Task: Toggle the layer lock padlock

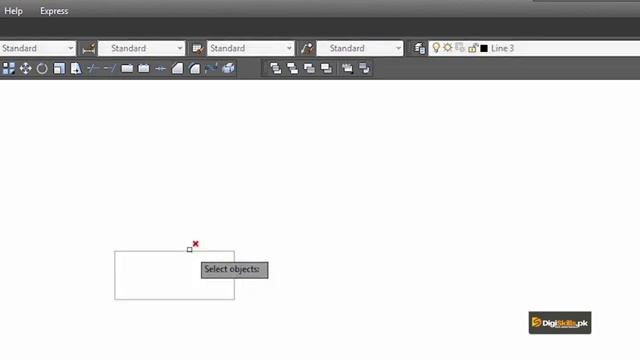Action: click(473, 48)
